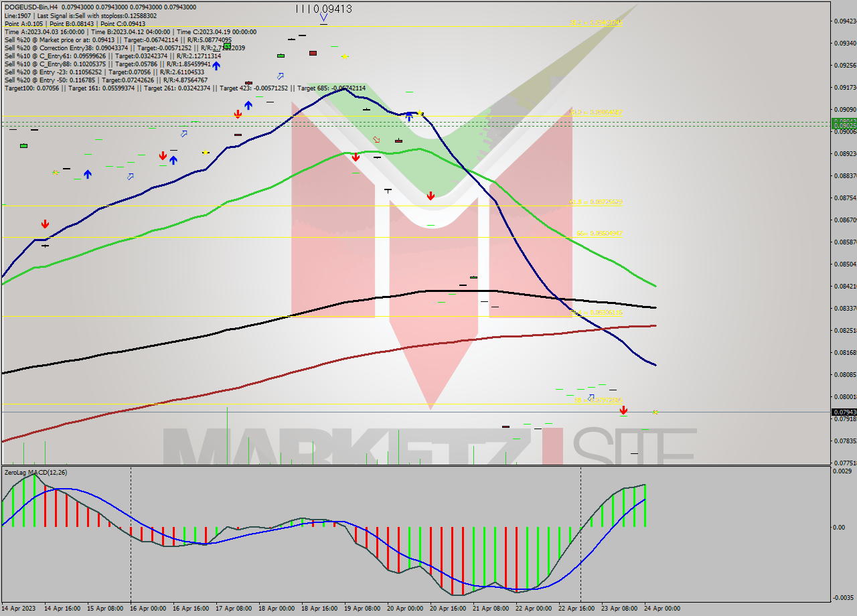Click the 0.08504 price axis value
This screenshot has height=616, width=857.
tap(846, 264)
